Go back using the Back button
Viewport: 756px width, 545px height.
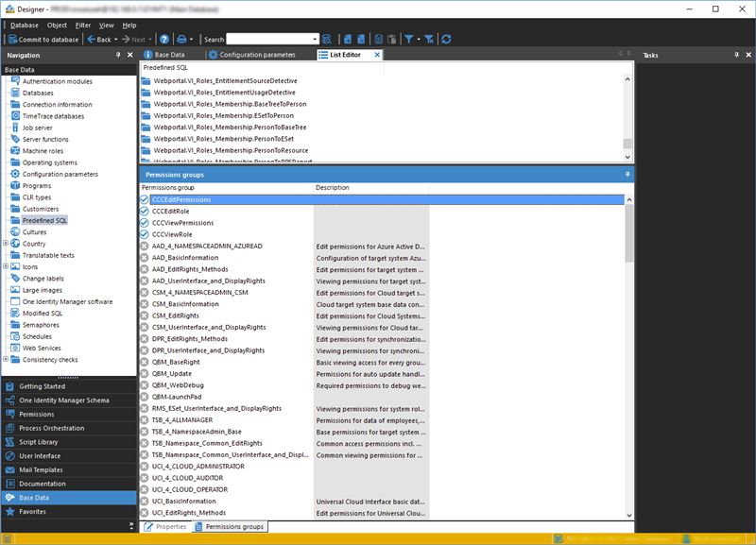pos(98,40)
